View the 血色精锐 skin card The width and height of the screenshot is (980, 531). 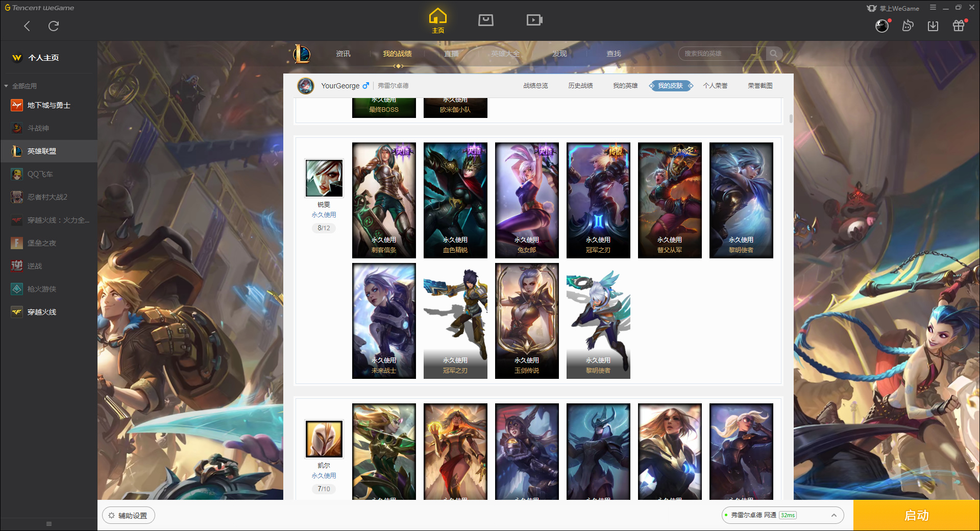tap(455, 200)
